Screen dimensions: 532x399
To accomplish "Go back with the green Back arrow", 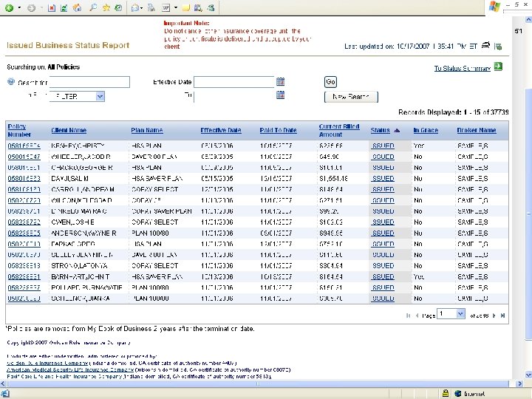I will pos(10,8).
